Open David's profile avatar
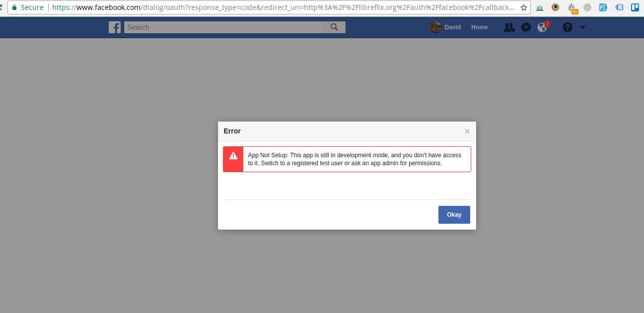This screenshot has width=644, height=313. coord(435,27)
